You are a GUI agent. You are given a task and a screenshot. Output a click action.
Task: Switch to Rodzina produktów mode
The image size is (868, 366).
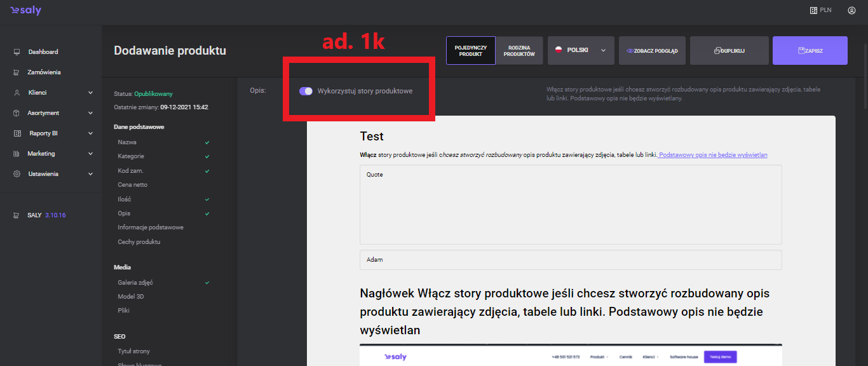(519, 51)
